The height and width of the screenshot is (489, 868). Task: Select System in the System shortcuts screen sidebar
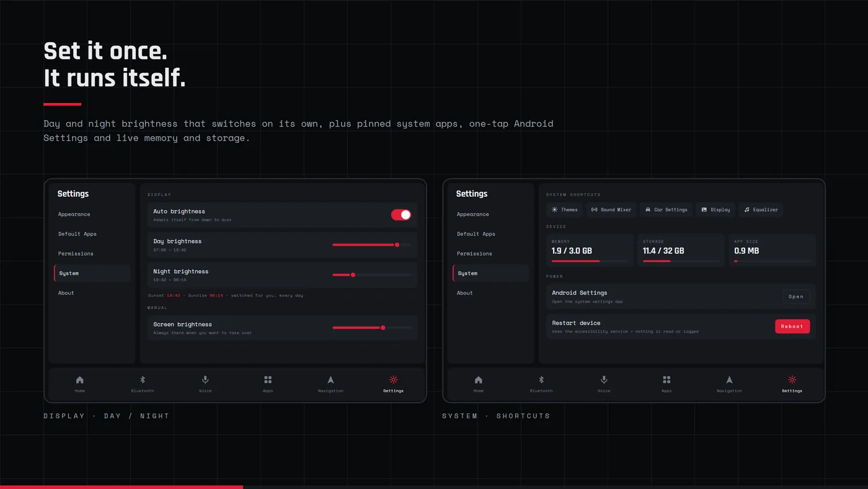490,273
